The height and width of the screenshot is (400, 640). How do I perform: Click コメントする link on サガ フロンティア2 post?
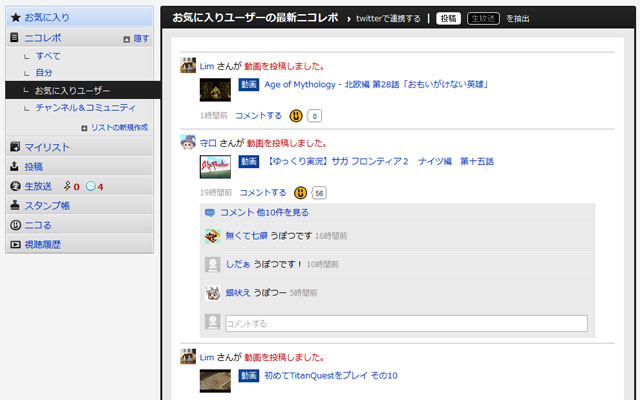point(263,193)
